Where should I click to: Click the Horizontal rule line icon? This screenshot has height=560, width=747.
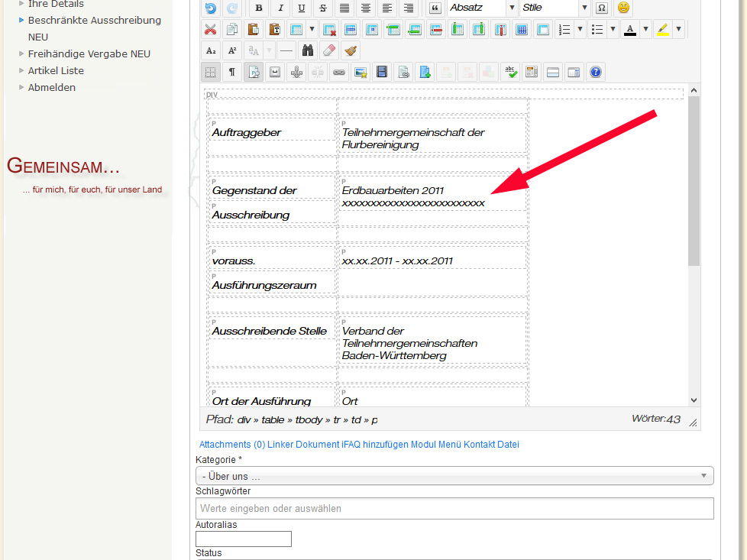(x=286, y=50)
